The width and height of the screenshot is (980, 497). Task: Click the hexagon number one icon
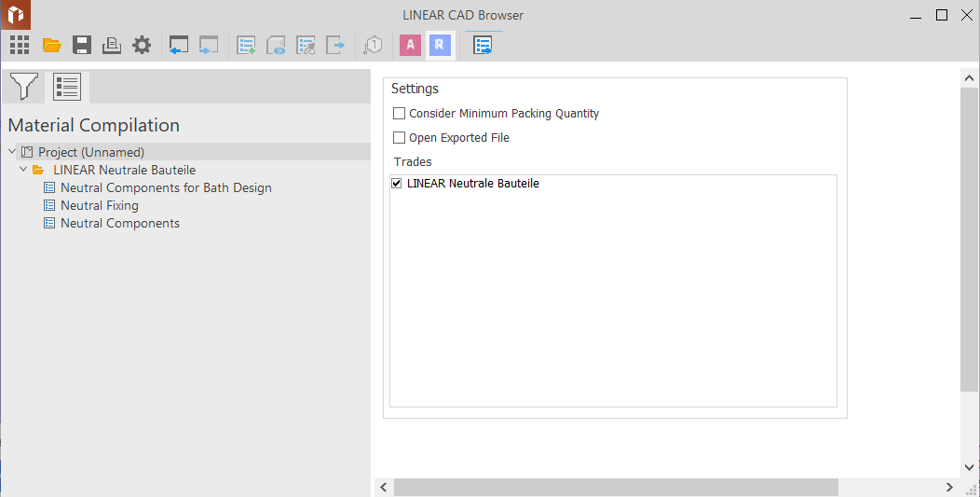(x=374, y=45)
